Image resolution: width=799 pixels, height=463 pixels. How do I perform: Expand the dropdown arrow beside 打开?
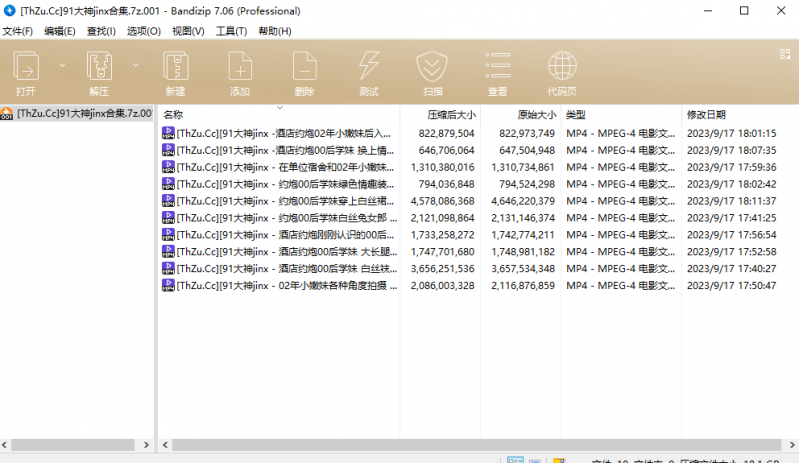tap(62, 65)
